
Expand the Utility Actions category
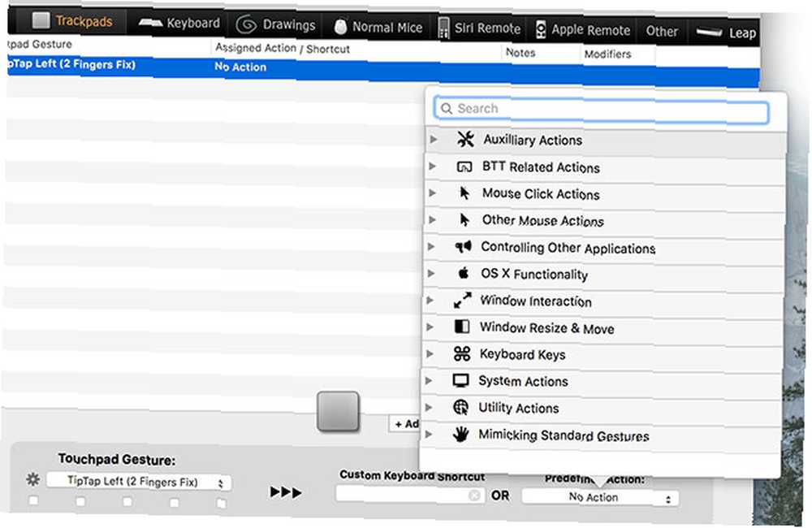pyautogui.click(x=430, y=407)
